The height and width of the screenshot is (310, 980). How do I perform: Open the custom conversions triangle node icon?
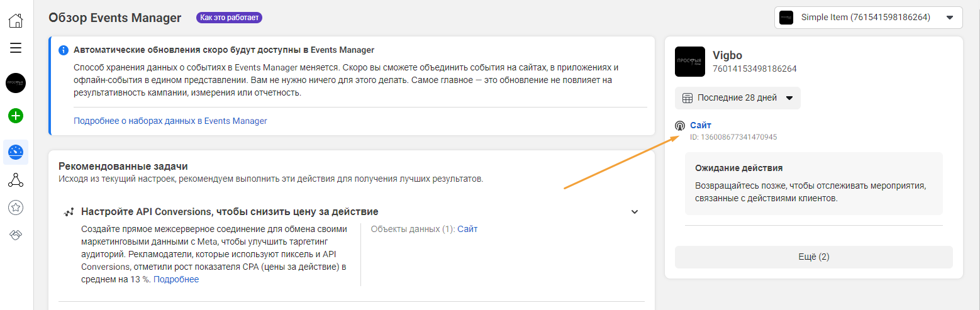coord(16,180)
